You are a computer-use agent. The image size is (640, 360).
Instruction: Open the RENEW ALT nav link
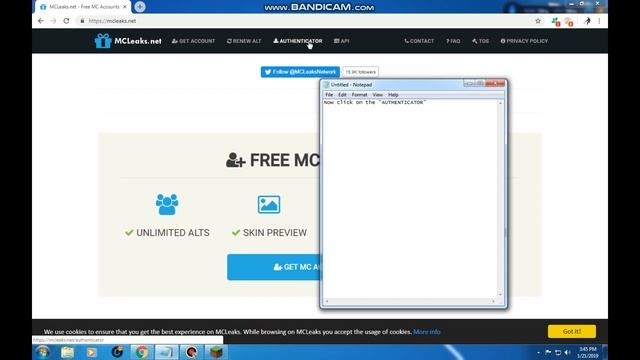click(244, 41)
